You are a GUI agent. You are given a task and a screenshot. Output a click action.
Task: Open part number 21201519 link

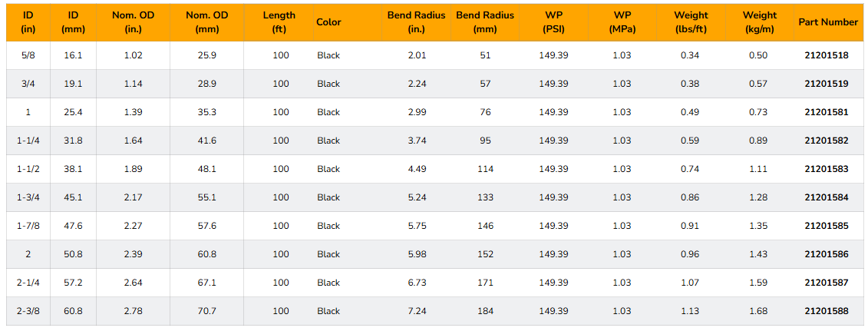pos(827,84)
